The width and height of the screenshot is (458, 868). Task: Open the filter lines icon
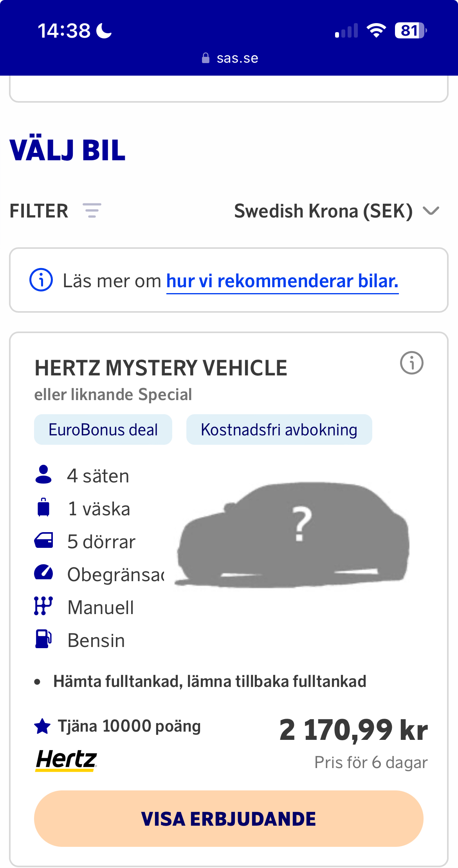(x=92, y=210)
